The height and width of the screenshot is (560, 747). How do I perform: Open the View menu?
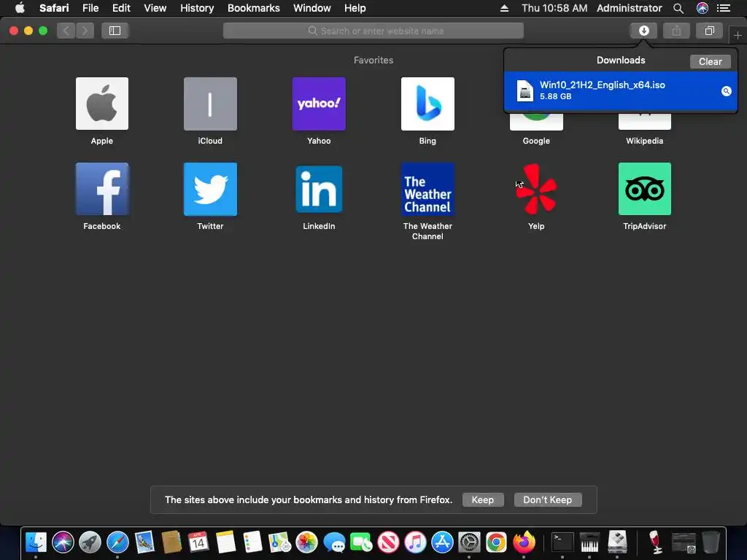point(155,8)
